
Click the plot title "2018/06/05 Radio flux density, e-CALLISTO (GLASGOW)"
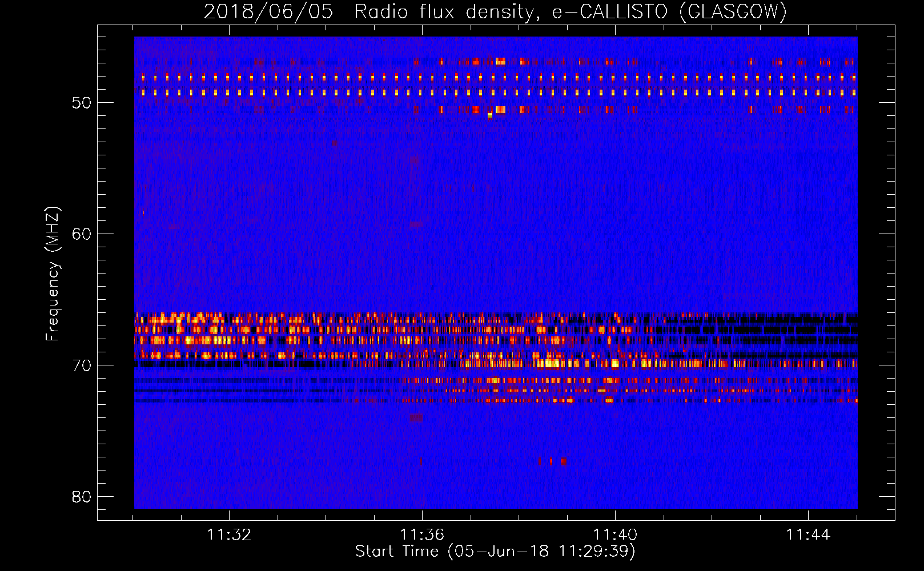point(495,11)
